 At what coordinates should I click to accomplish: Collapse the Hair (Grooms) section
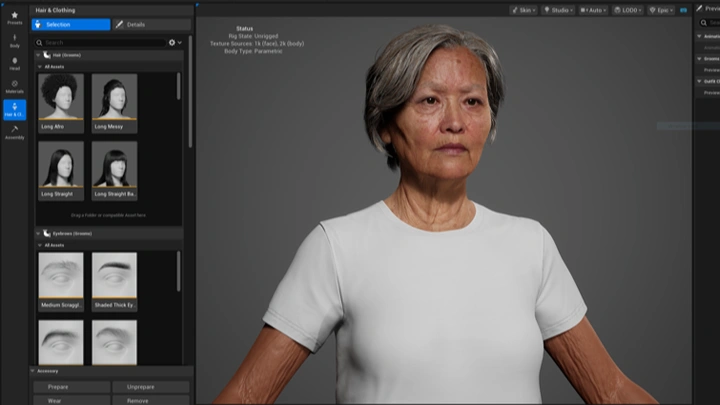point(39,55)
